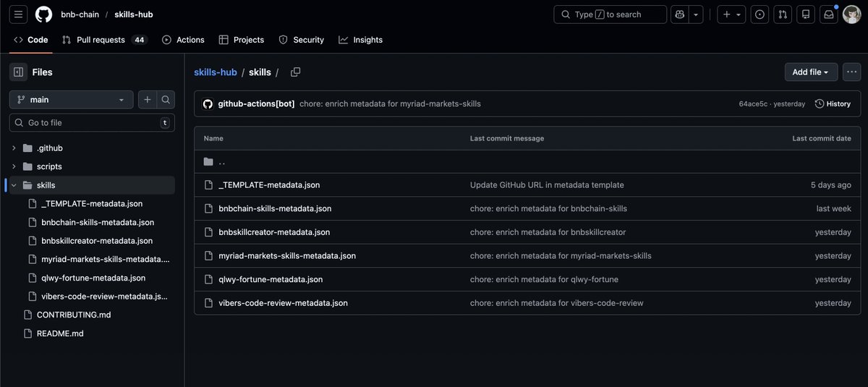868x387 pixels.
Task: Open the repositories icon in header
Action: coord(806,14)
